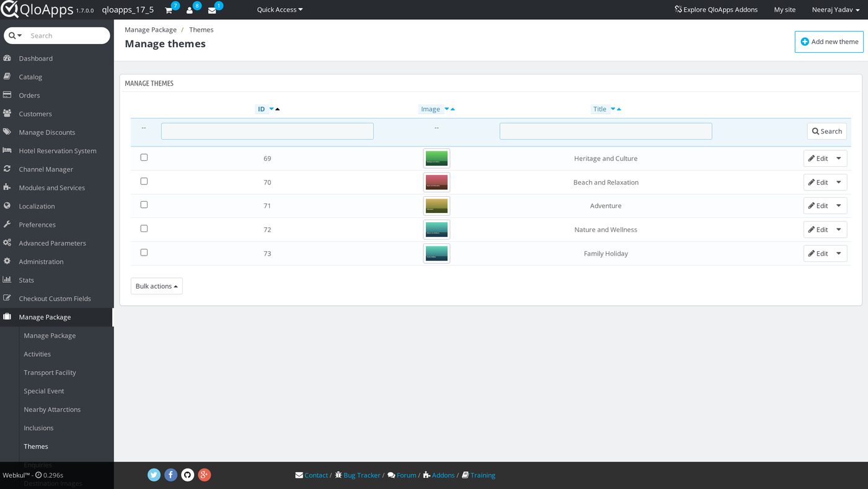The image size is (868, 489).
Task: Click the sidebar search magnifier icon
Action: click(x=12, y=35)
